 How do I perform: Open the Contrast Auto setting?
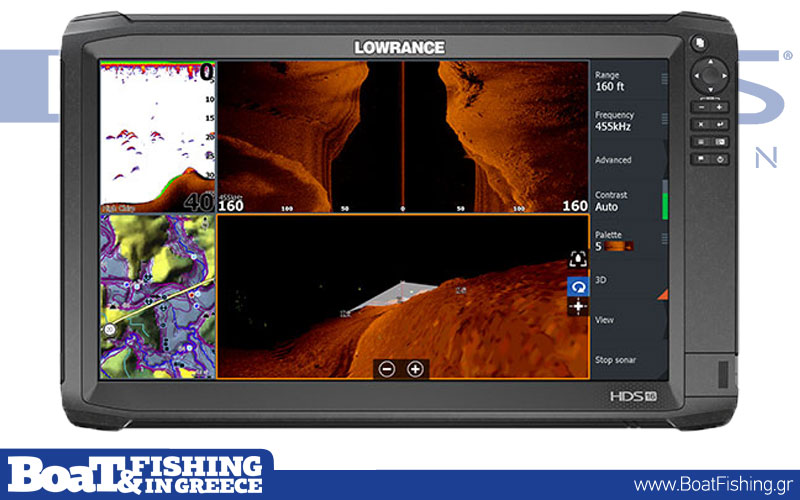click(x=629, y=201)
